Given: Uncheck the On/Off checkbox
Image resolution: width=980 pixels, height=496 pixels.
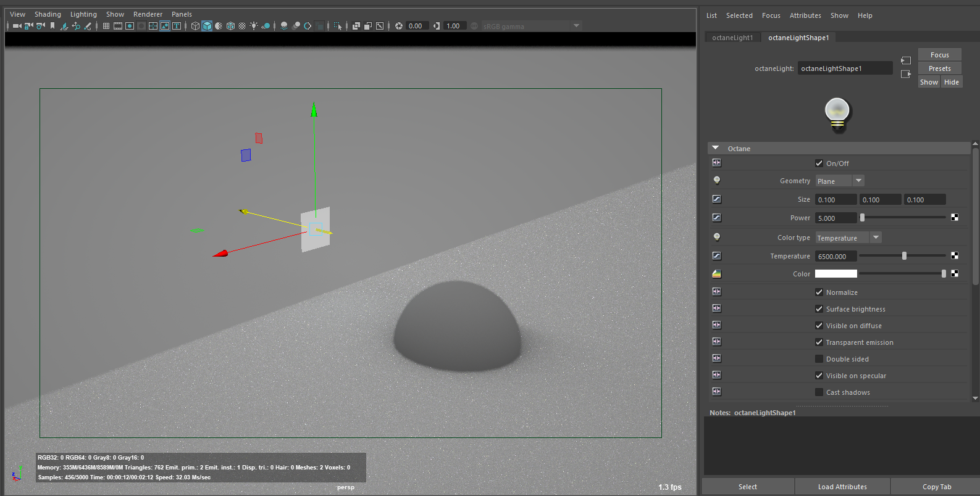Looking at the screenshot, I should click(819, 163).
